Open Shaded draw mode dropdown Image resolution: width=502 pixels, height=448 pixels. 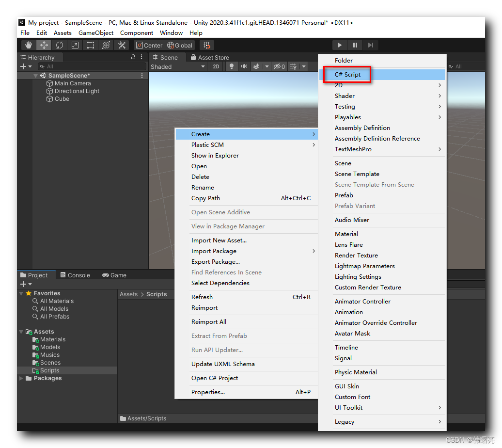[x=178, y=66]
